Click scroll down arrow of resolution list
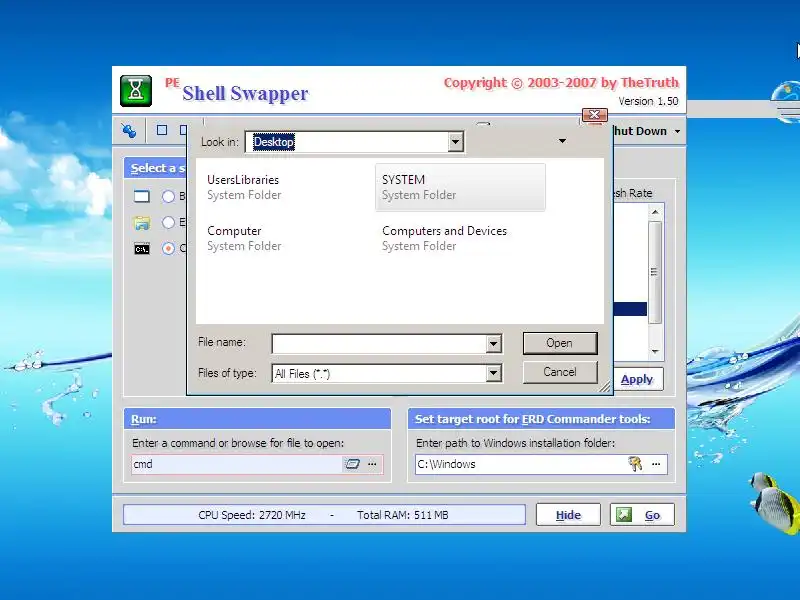The image size is (800, 600). click(656, 352)
